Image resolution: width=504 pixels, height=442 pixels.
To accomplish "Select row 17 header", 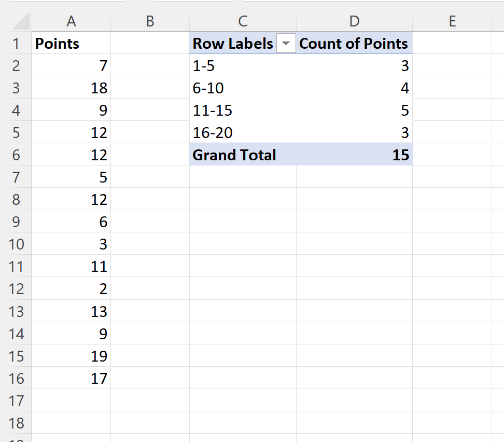I will tap(16, 401).
